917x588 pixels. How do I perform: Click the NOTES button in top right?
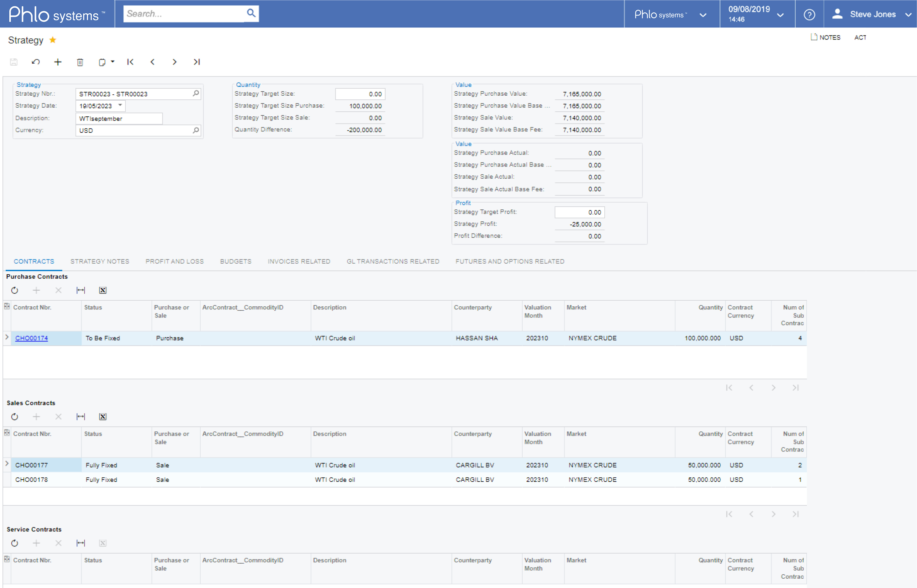[x=823, y=37]
